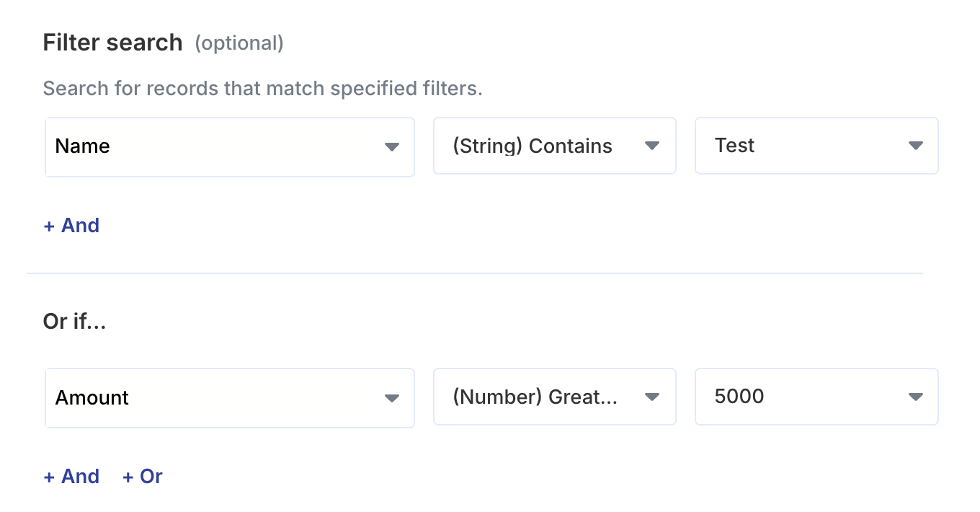Image resolution: width=980 pixels, height=512 pixels.
Task: Click the filter description text
Action: [262, 89]
